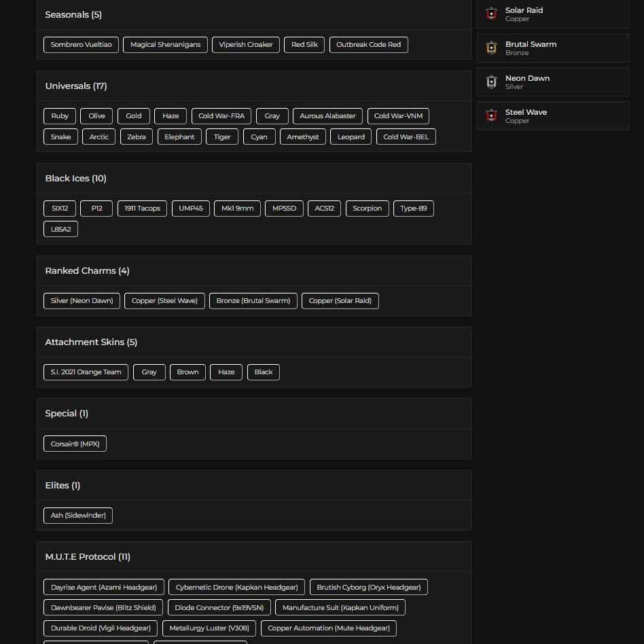Select the Cold War-BEL skin tag

coord(406,137)
